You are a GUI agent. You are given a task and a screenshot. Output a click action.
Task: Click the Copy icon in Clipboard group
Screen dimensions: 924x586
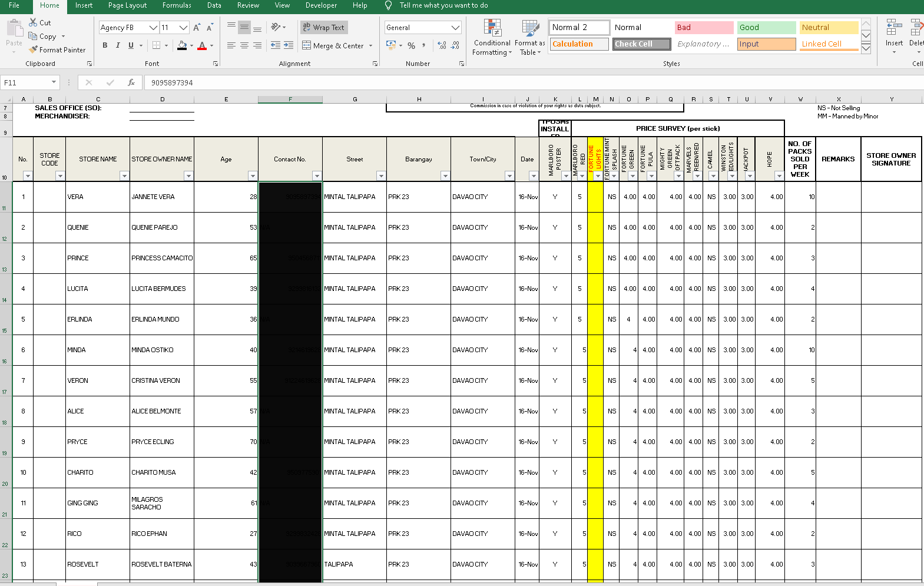point(33,36)
